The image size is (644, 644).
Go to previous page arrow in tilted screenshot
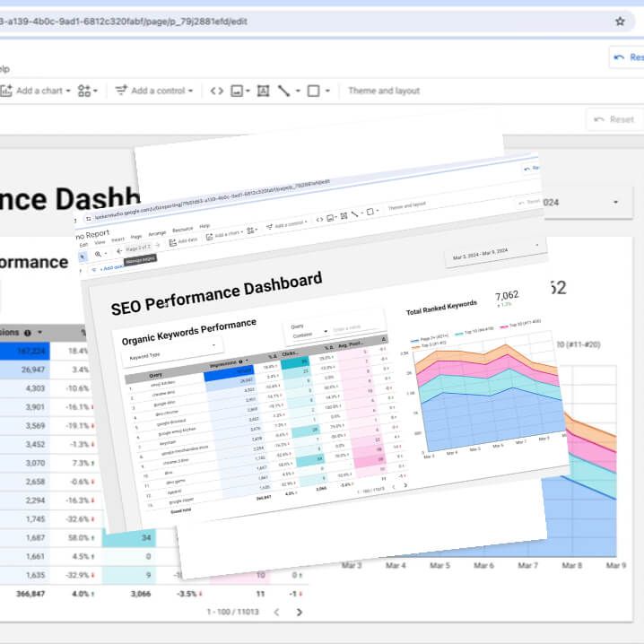[x=119, y=251]
